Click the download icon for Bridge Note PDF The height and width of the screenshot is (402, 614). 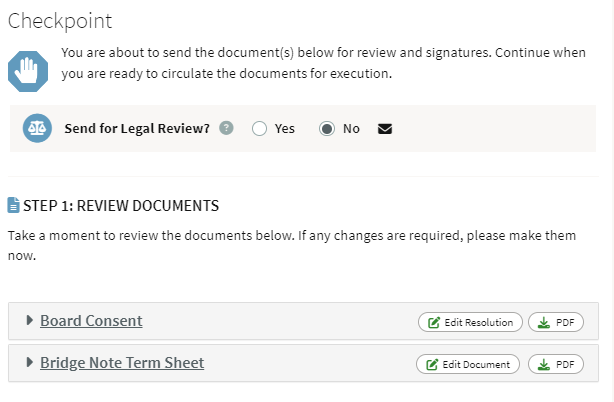[x=544, y=364]
